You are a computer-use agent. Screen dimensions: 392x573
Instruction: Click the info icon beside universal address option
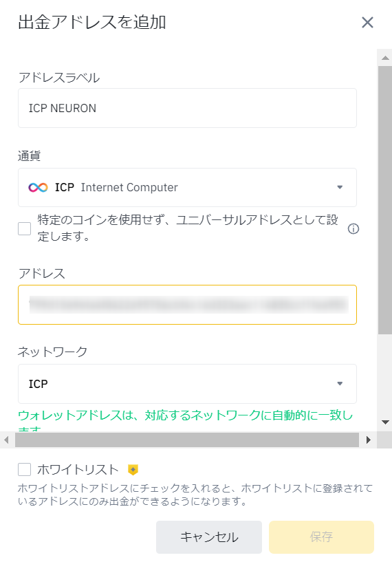353,229
